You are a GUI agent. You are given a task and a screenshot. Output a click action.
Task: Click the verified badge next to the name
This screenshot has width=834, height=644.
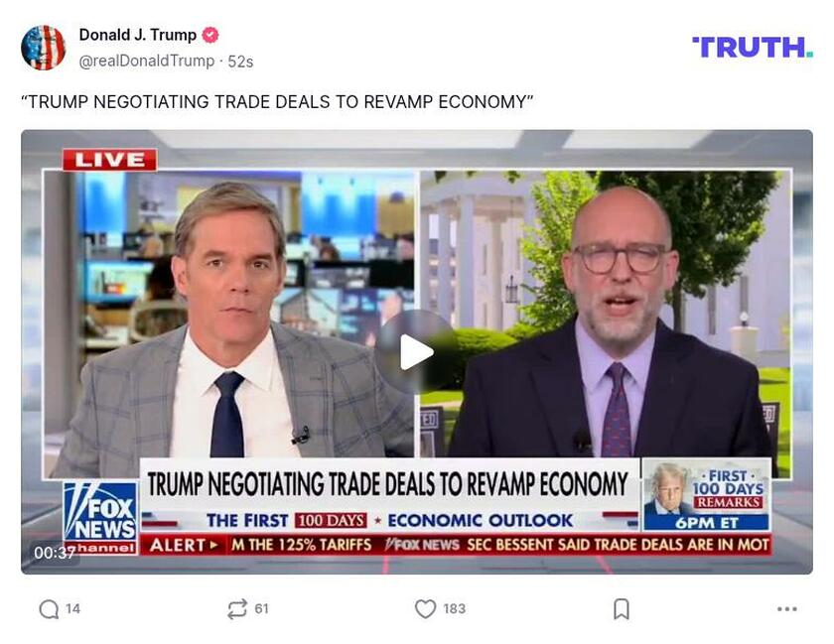coord(210,35)
